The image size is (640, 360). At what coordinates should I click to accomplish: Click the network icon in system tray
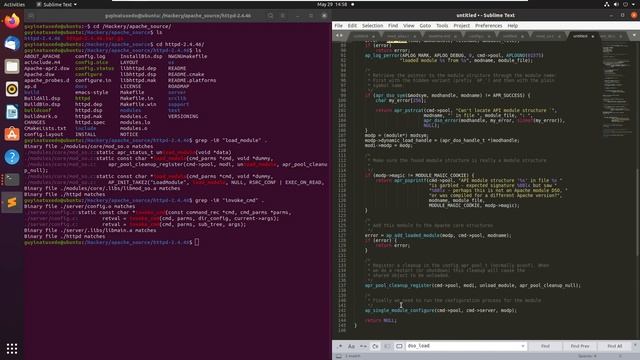click(607, 4)
